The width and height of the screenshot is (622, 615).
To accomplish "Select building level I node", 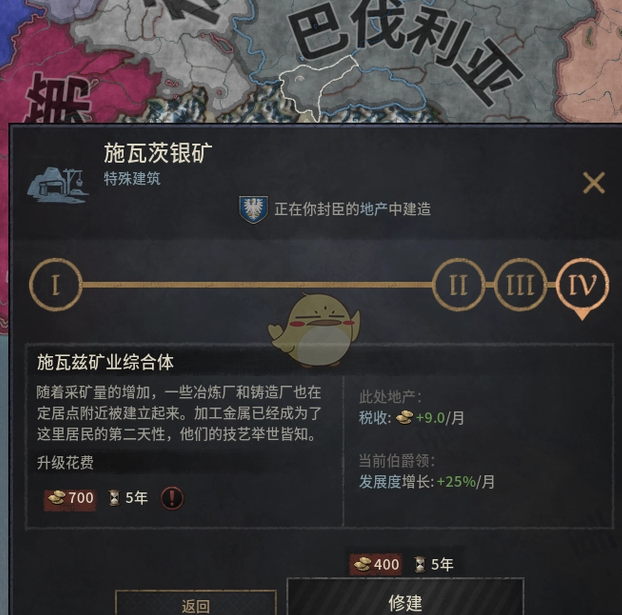I will (x=56, y=284).
